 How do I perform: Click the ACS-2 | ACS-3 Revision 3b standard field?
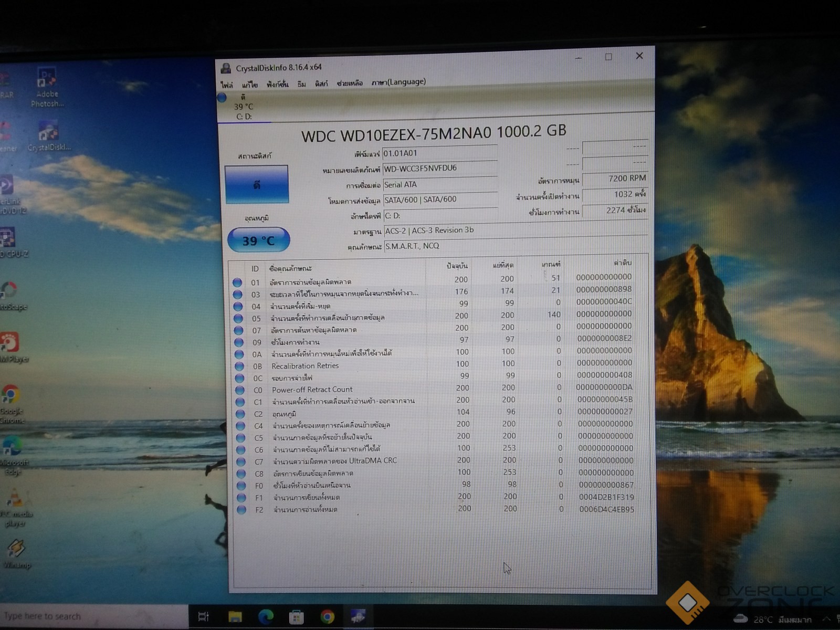516,230
